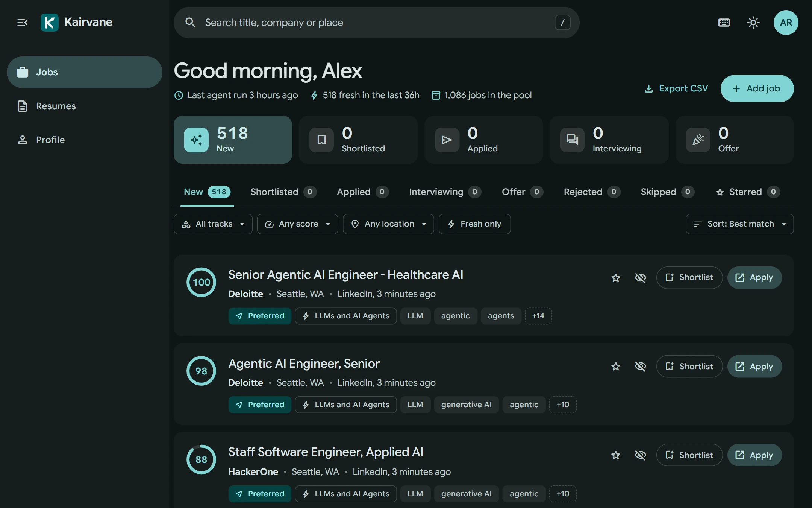Screen dimensions: 812x508
Task: Open the AR user avatar
Action: tap(786, 23)
